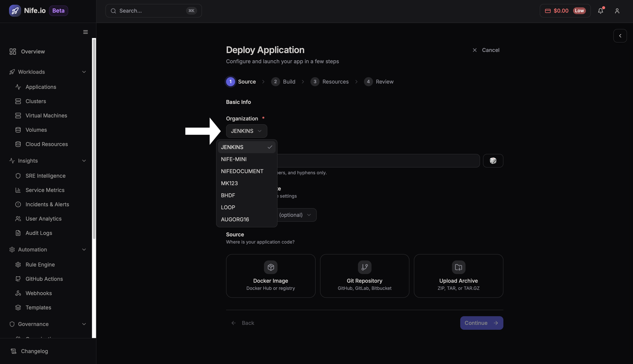This screenshot has height=364, width=633.
Task: Collapse the Insights section chevron
Action: pyautogui.click(x=84, y=161)
